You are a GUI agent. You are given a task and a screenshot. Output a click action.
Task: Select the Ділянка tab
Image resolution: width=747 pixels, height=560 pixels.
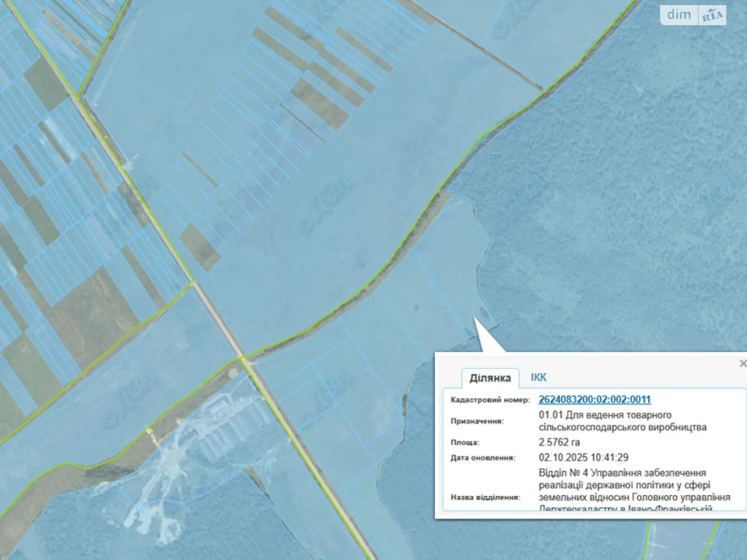click(x=490, y=378)
